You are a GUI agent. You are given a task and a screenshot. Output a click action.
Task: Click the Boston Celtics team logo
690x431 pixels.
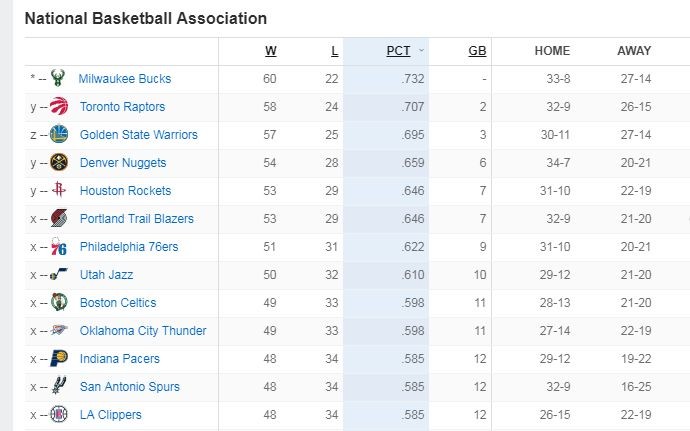[59, 303]
